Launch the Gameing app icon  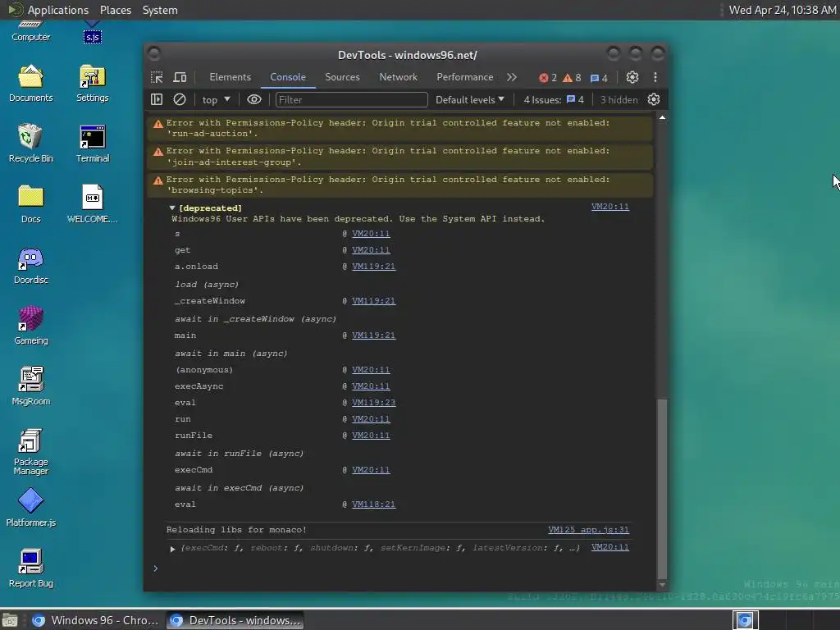coord(30,326)
